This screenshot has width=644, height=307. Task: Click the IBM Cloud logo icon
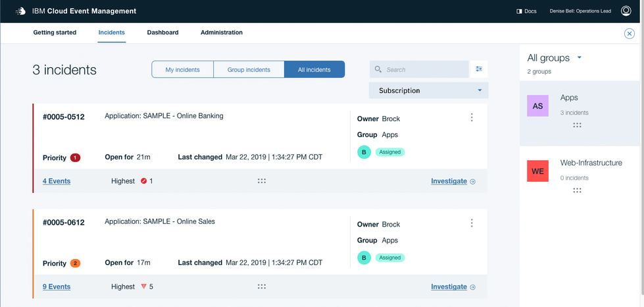tap(20, 11)
